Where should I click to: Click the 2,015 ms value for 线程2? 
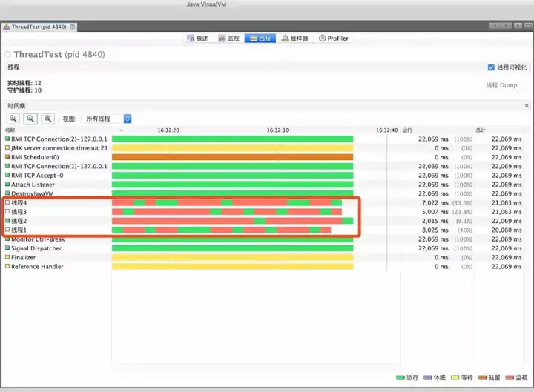tap(435, 221)
